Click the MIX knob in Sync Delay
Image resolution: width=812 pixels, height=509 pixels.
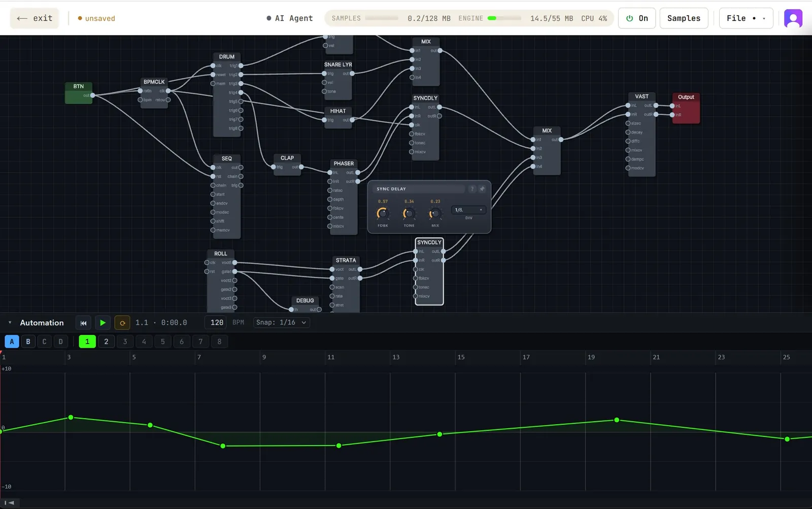tap(435, 214)
